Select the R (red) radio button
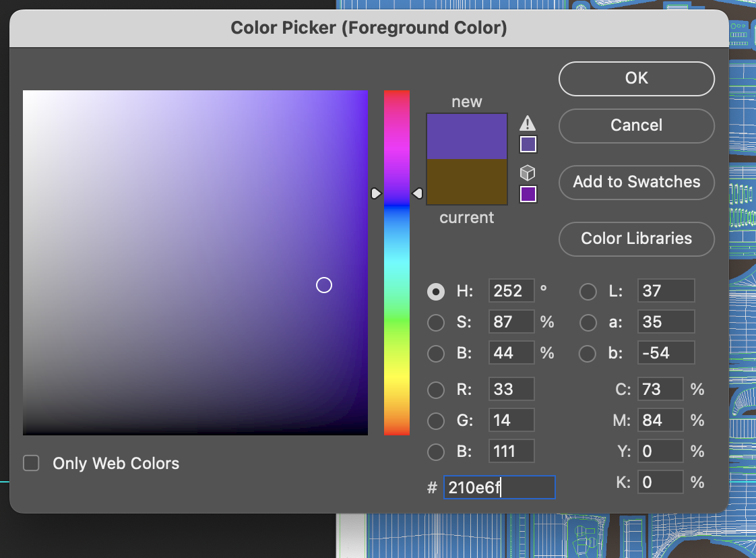 click(x=436, y=390)
